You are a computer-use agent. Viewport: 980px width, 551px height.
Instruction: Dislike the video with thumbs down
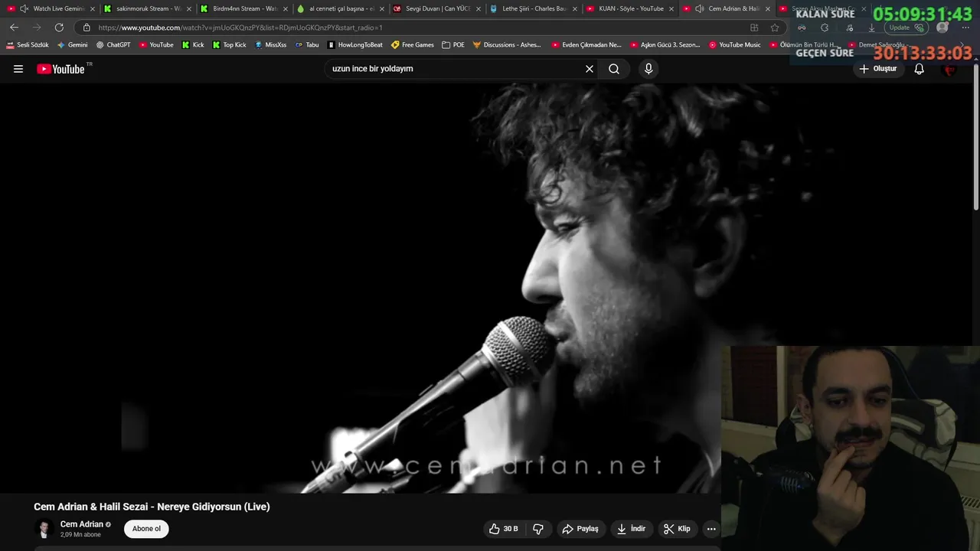[x=538, y=529]
